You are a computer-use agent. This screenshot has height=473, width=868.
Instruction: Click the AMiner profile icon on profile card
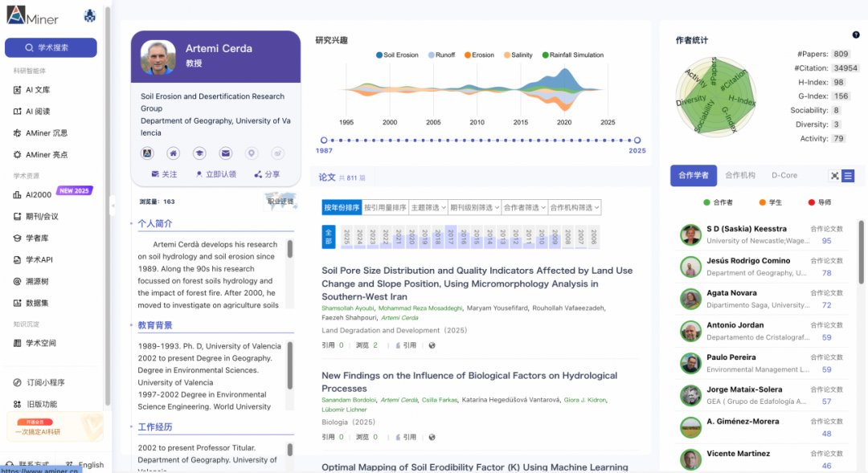(x=147, y=153)
